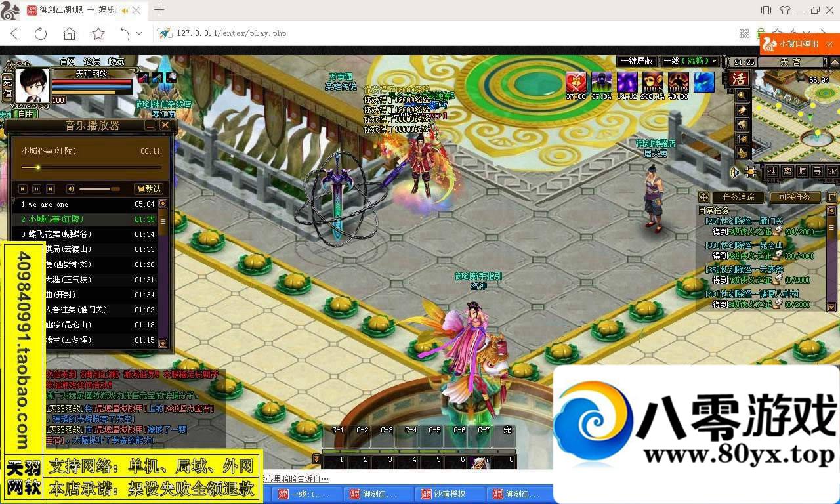The width and height of the screenshot is (840, 504).
Task: Click the scroll icon beside minimap
Action: [x=742, y=110]
